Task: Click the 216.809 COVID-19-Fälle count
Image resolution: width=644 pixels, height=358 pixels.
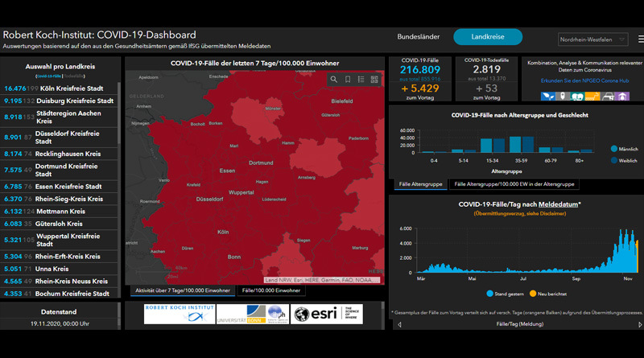Action: [x=419, y=70]
